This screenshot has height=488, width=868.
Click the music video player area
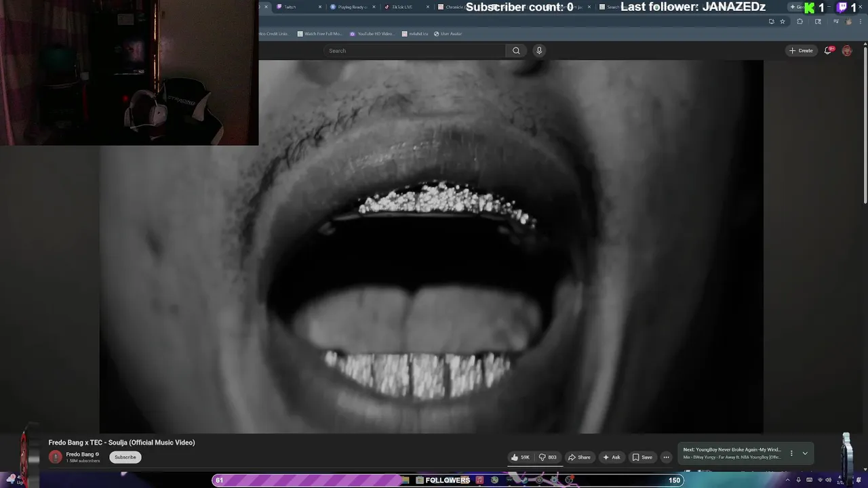pos(431,247)
